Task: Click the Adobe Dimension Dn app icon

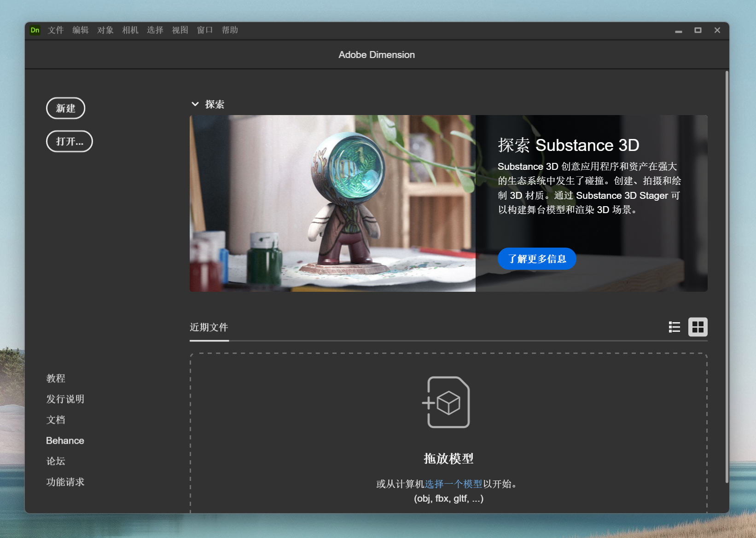Action: [35, 30]
